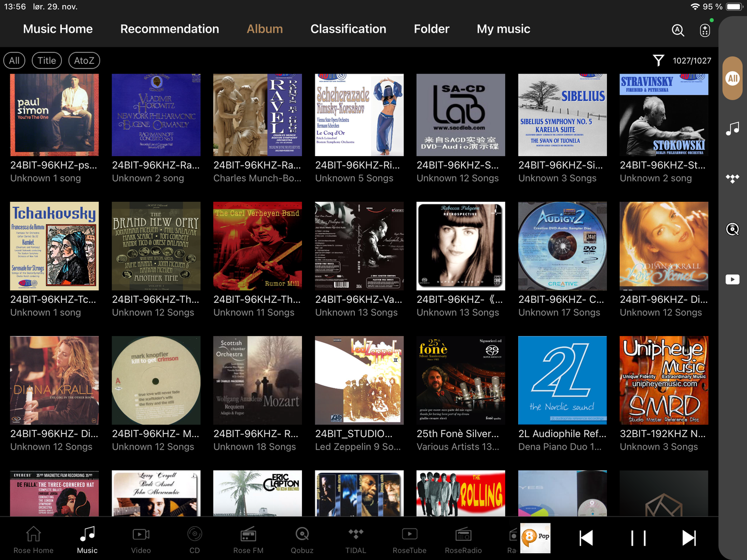Open Mark Knopfler Kill to Get Crimson cover
Image resolution: width=747 pixels, height=560 pixels.
click(156, 381)
